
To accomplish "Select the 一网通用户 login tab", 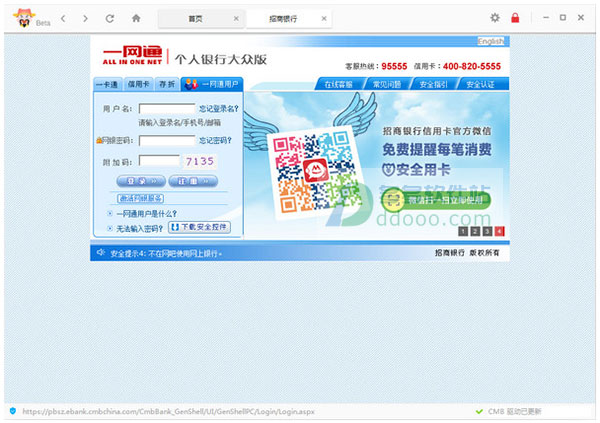I will pos(212,84).
